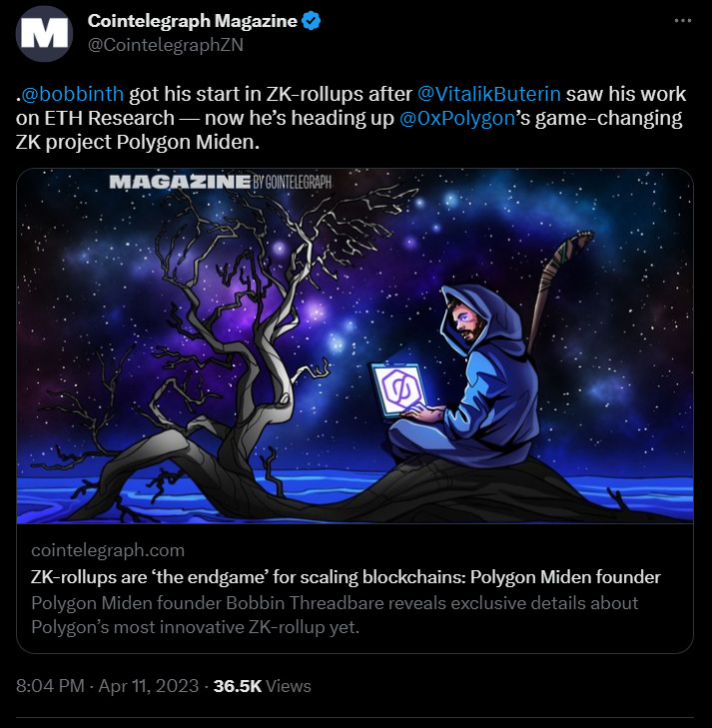
Task: Open the three-dot more options menu
Action: point(682,20)
